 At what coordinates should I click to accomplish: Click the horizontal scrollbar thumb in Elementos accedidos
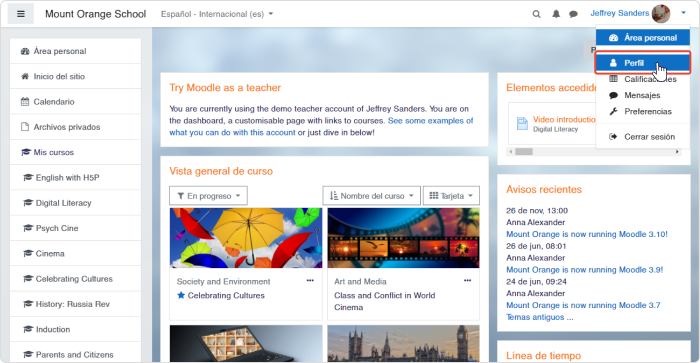click(x=524, y=152)
